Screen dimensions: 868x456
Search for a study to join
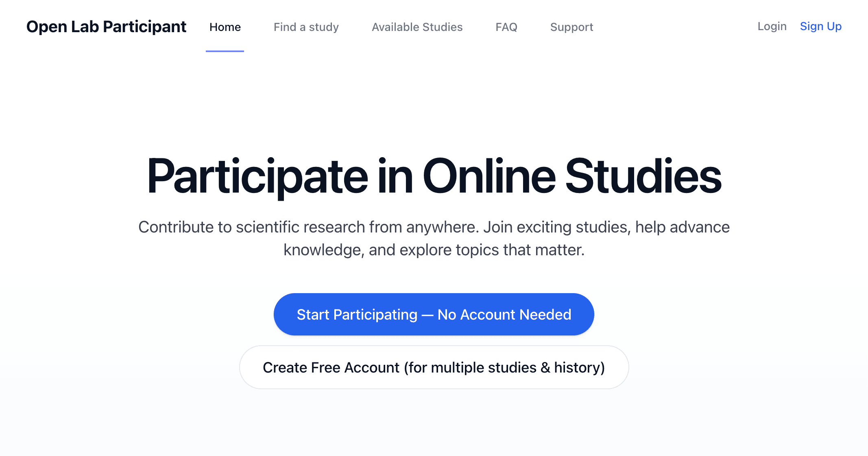point(306,27)
